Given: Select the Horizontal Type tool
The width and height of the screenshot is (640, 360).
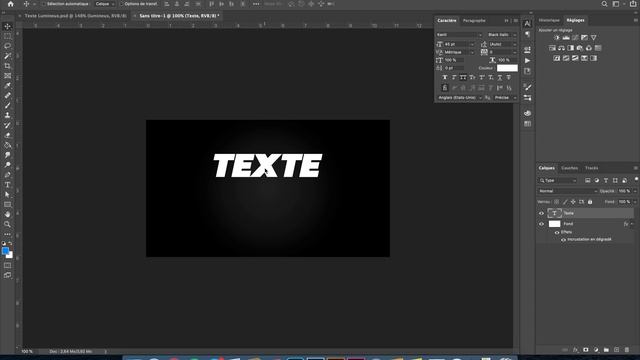Looking at the screenshot, I should tap(7, 184).
